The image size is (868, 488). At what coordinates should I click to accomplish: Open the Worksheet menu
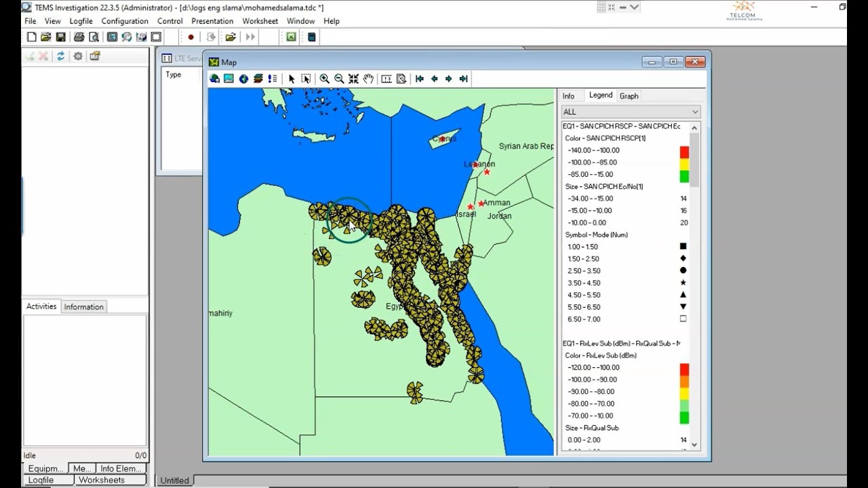260,21
